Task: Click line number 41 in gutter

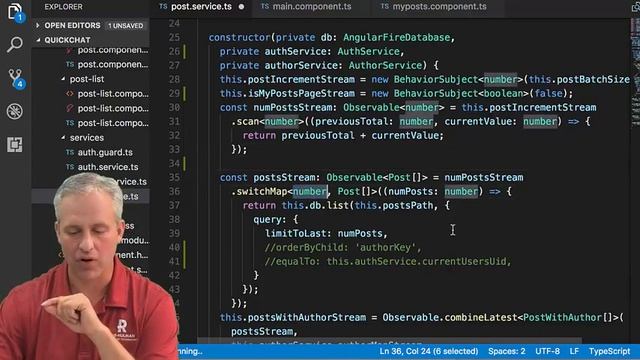Action: click(174, 261)
